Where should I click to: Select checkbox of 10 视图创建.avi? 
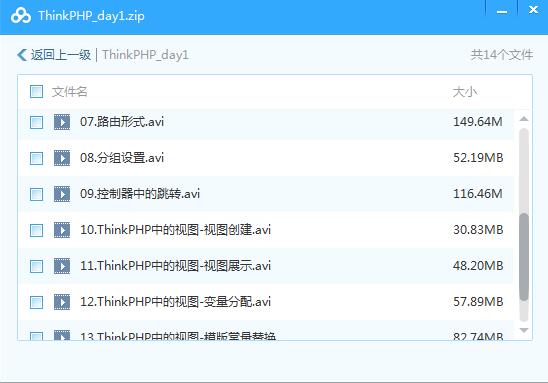pyautogui.click(x=36, y=230)
